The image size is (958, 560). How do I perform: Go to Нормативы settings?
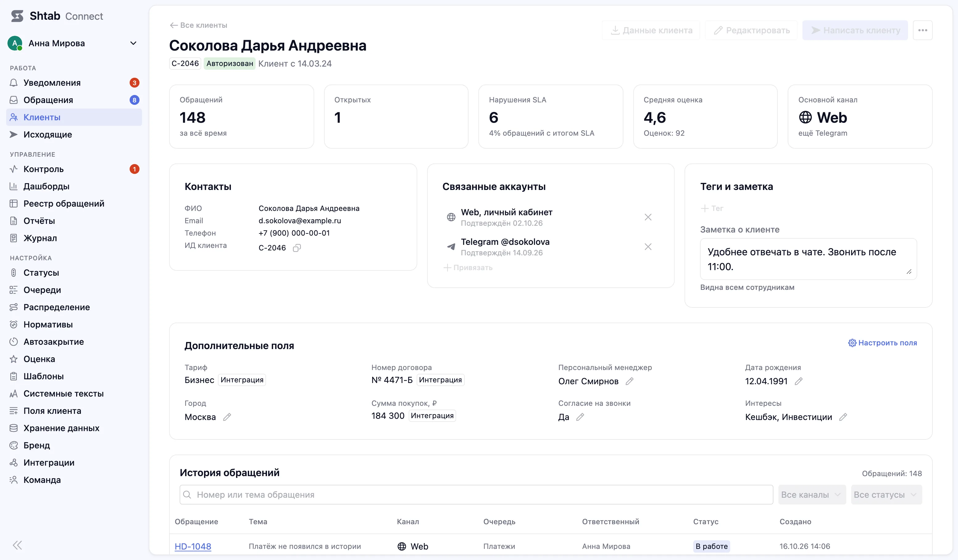point(74,324)
